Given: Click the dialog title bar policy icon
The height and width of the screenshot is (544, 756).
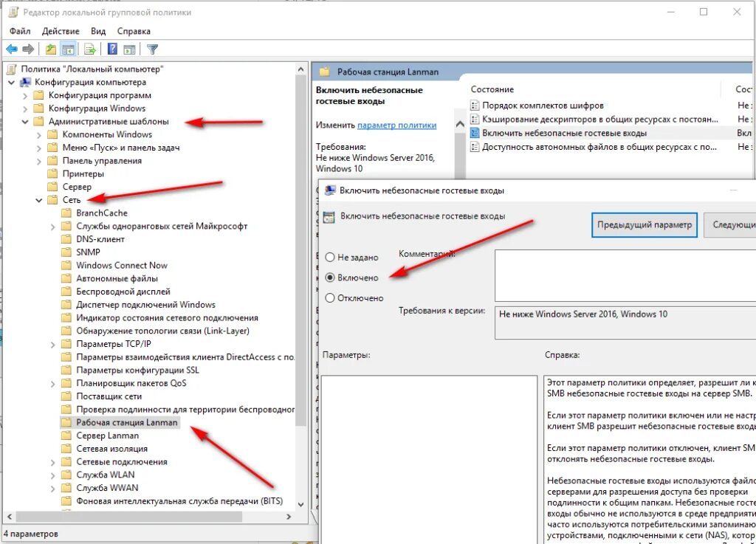Looking at the screenshot, I should click(330, 190).
